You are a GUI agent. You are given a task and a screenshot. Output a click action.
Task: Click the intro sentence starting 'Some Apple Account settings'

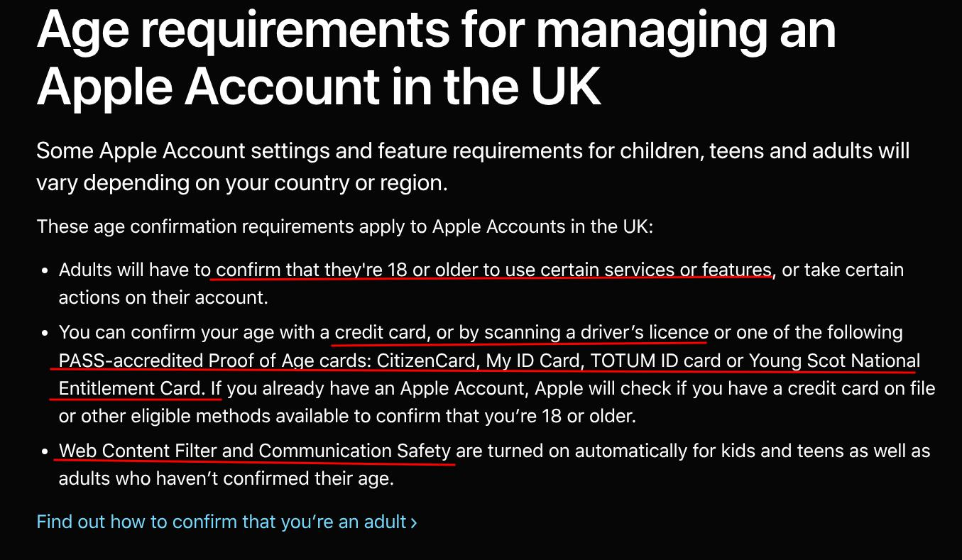472,151
